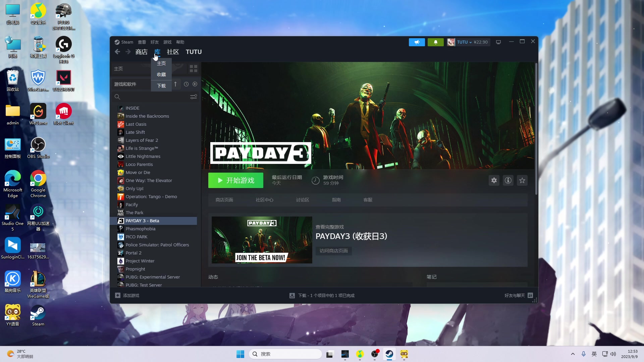This screenshot has width=644, height=362.
Task: Select 收藏 in library dropdown menu
Action: (x=161, y=74)
